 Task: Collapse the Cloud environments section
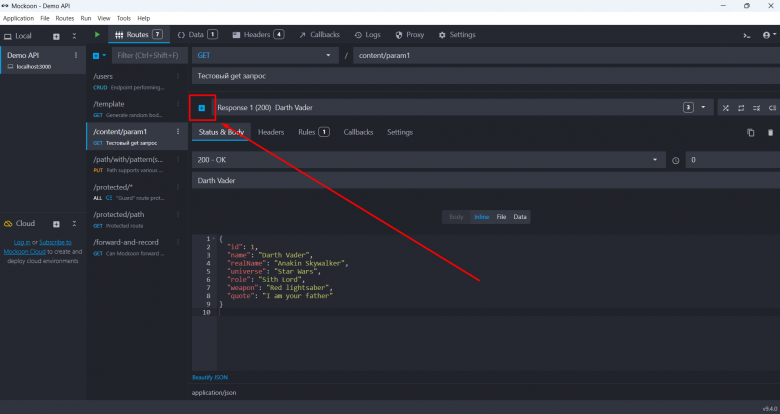[74, 224]
